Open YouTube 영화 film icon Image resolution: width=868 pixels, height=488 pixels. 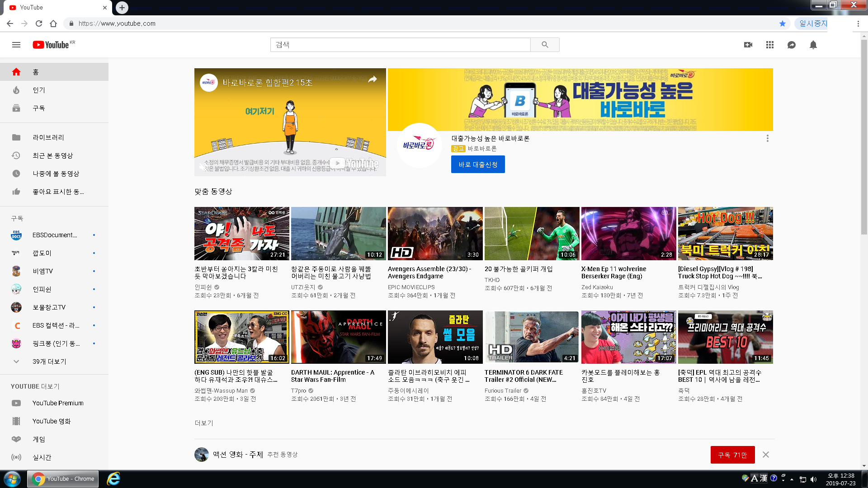click(16, 421)
